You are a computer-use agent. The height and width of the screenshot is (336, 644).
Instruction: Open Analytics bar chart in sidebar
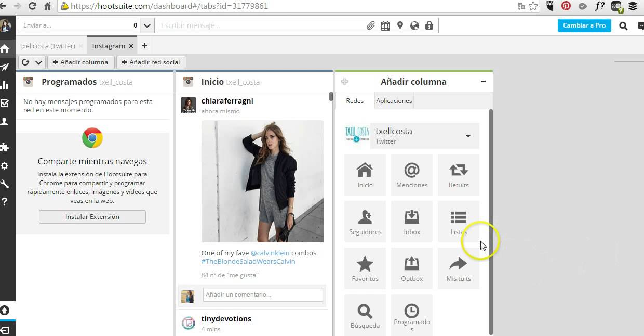coord(5,85)
